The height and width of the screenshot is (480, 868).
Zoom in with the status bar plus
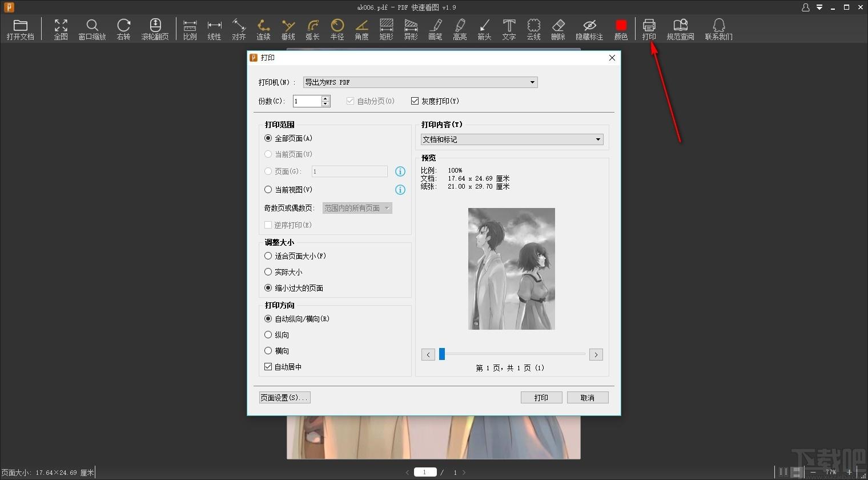pos(849,472)
